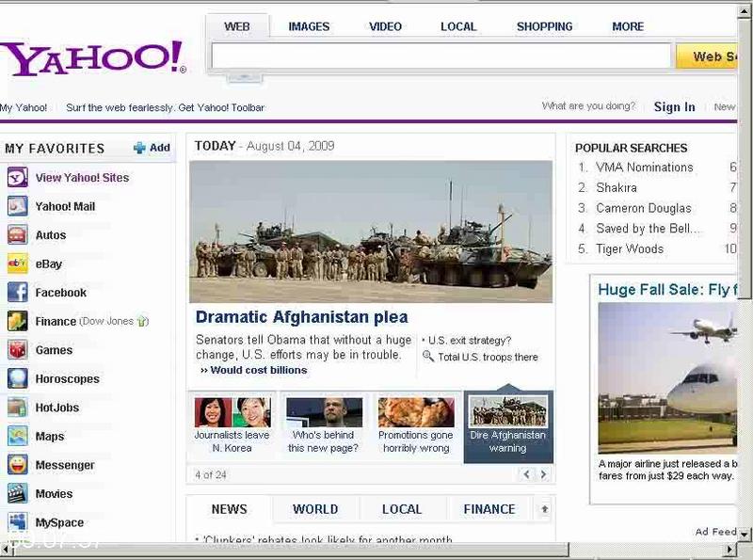This screenshot has height=560, width=753.
Task: Click the What are you doing? field
Action: click(x=589, y=105)
